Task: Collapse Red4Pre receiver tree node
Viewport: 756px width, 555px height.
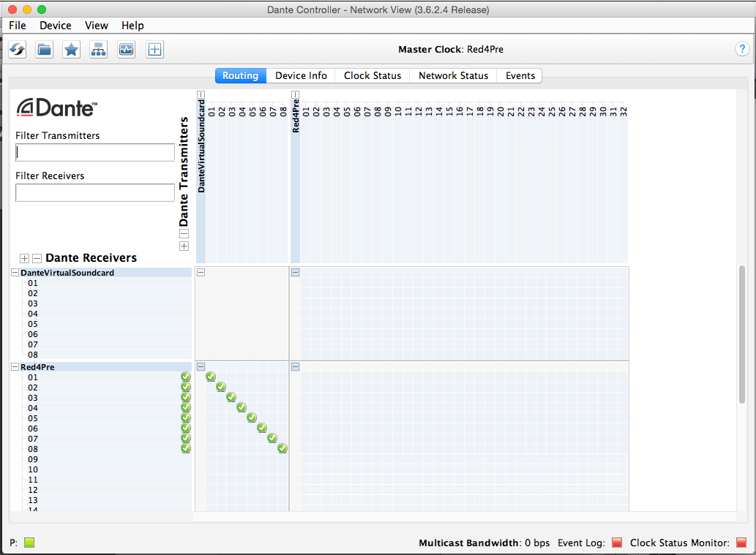Action: point(15,367)
